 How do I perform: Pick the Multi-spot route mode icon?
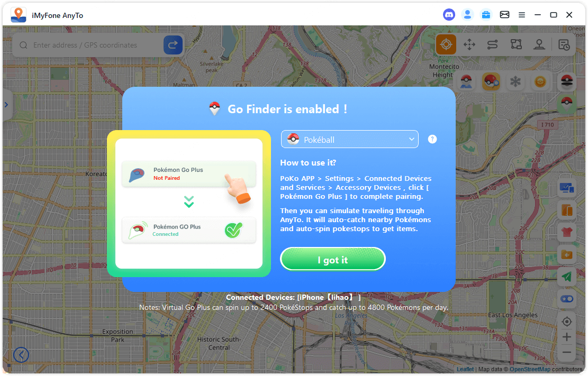pos(516,45)
